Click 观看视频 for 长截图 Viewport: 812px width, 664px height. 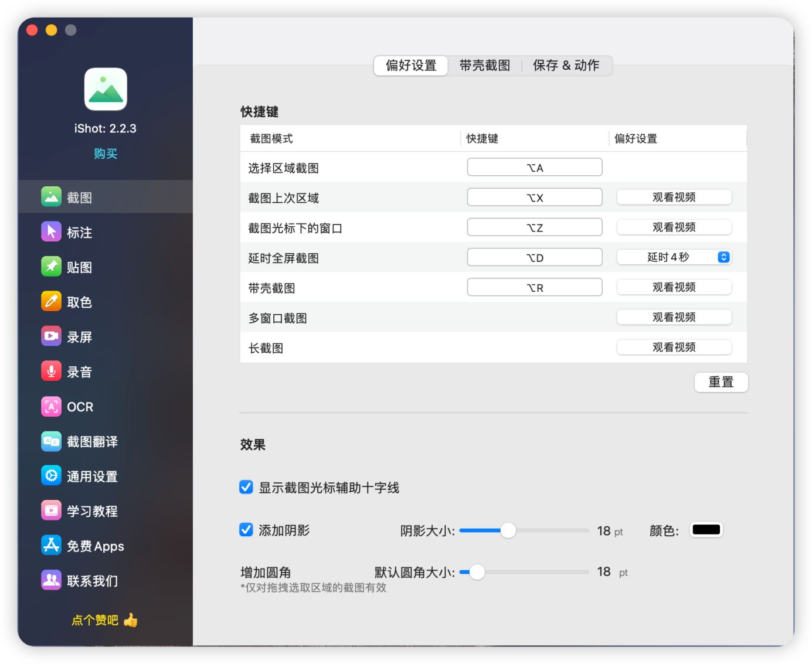[x=674, y=347]
